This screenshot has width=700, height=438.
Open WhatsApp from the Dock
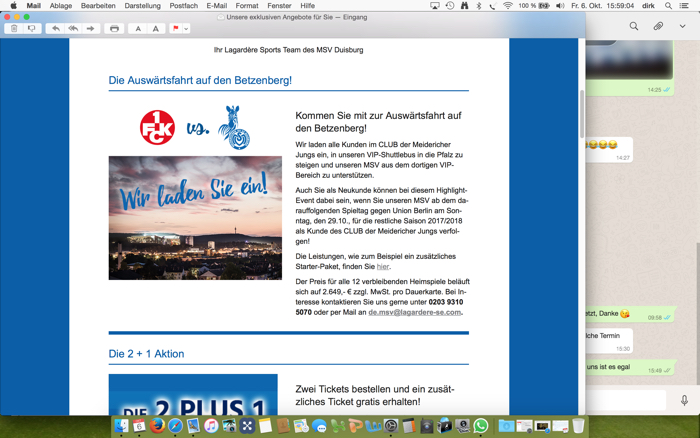[481, 426]
